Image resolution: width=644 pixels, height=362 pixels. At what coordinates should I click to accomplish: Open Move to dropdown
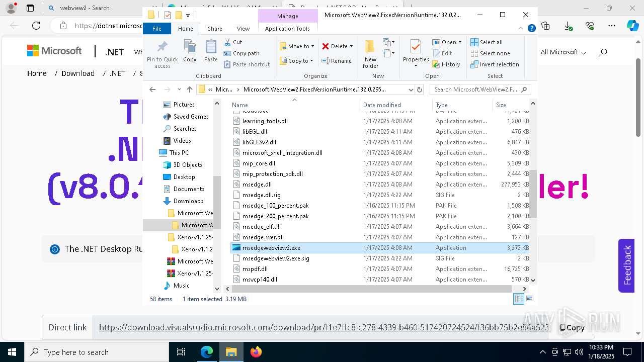tap(297, 46)
